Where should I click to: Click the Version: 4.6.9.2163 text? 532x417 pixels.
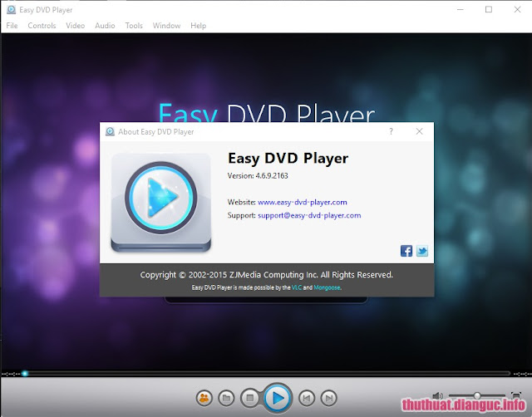click(258, 175)
